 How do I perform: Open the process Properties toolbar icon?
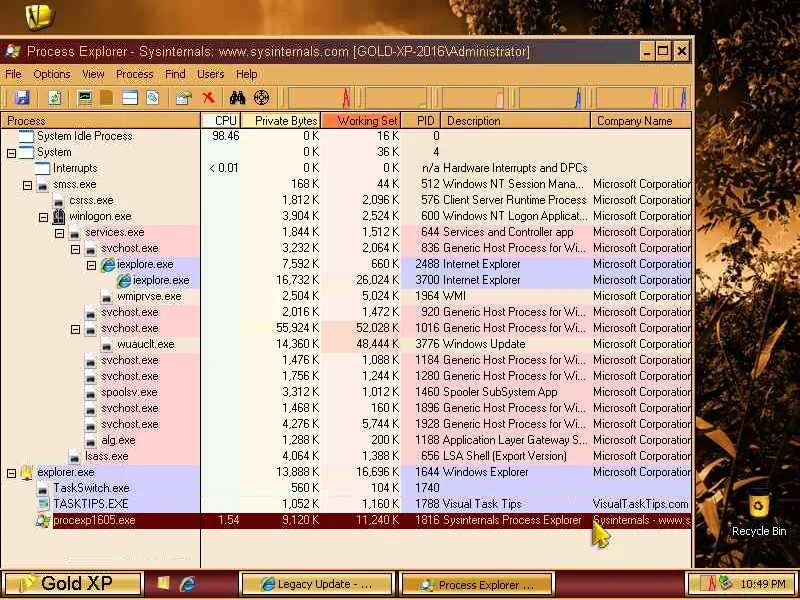183,97
